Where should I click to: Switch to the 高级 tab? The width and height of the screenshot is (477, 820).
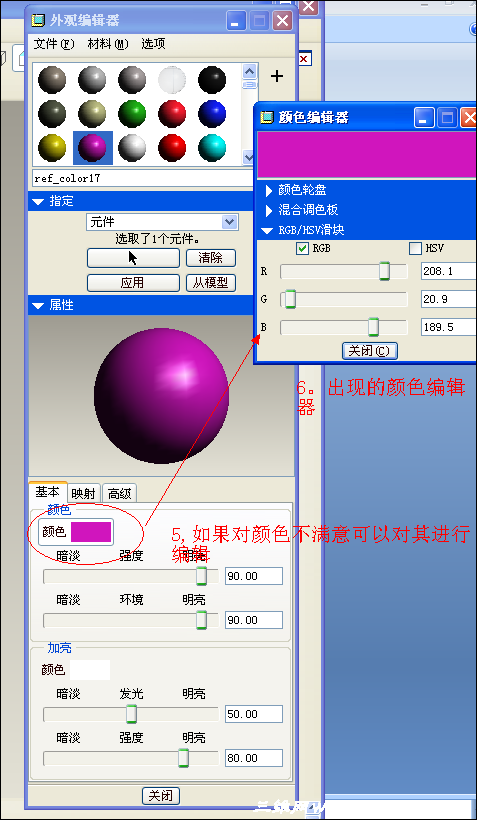[119, 494]
